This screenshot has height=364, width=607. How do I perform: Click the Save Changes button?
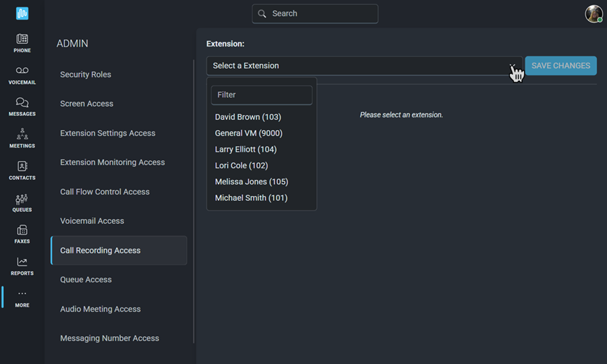tap(560, 66)
